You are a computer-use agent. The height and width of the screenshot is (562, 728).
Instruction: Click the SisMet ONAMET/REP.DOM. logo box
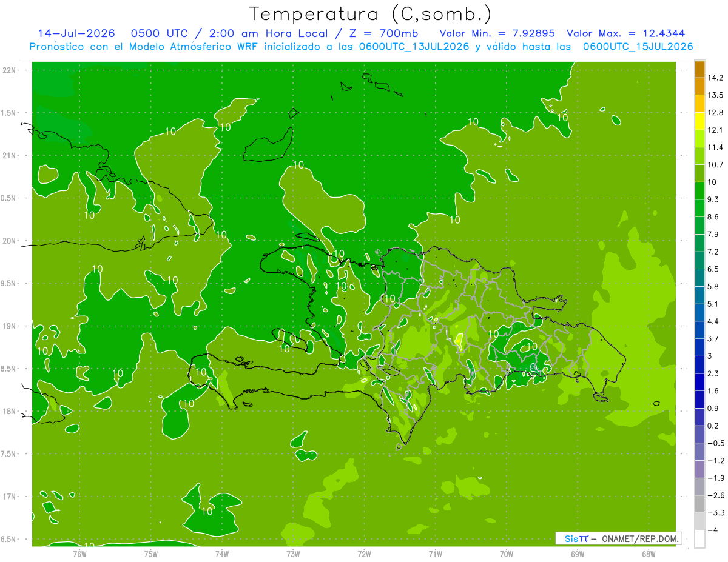coord(619,538)
